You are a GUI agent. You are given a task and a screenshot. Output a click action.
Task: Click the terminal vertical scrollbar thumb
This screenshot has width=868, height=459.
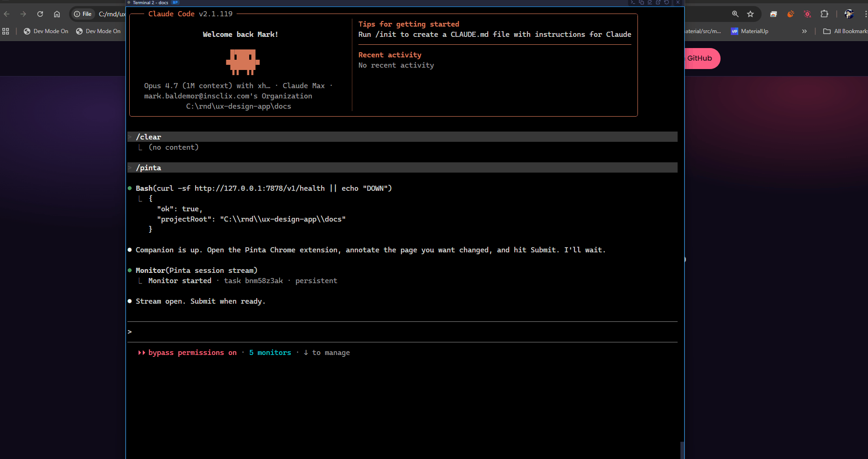[x=682, y=450]
